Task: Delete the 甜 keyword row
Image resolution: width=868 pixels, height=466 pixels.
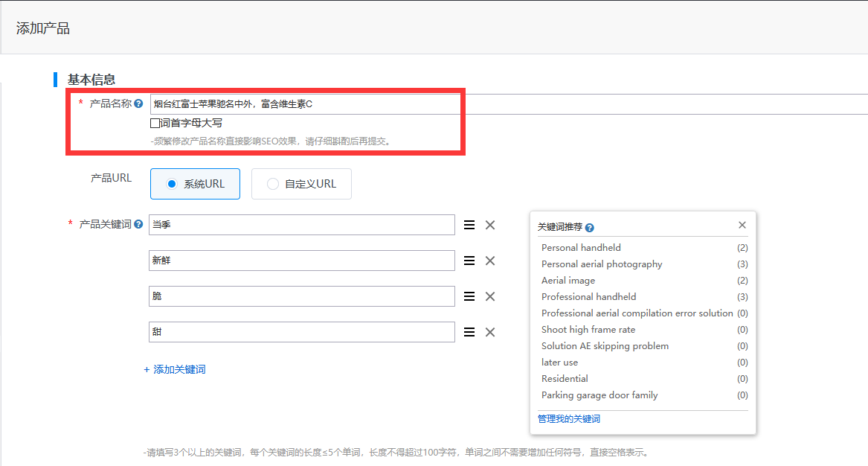Action: click(490, 332)
